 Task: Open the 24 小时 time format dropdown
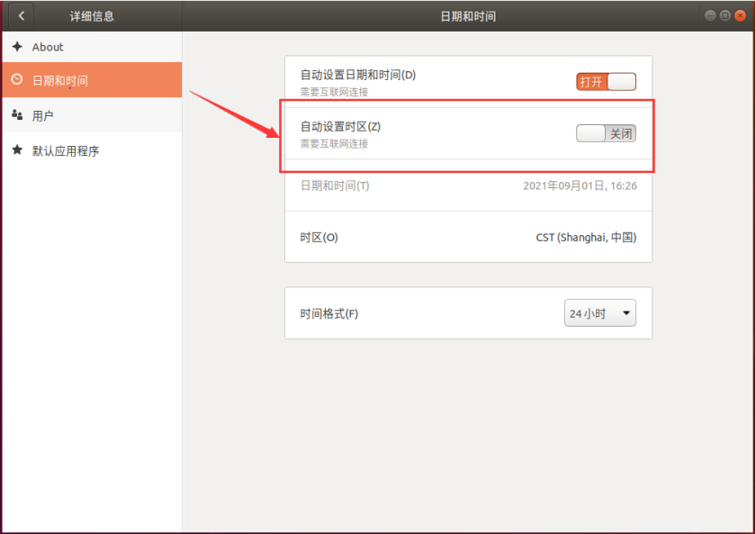[x=599, y=313]
